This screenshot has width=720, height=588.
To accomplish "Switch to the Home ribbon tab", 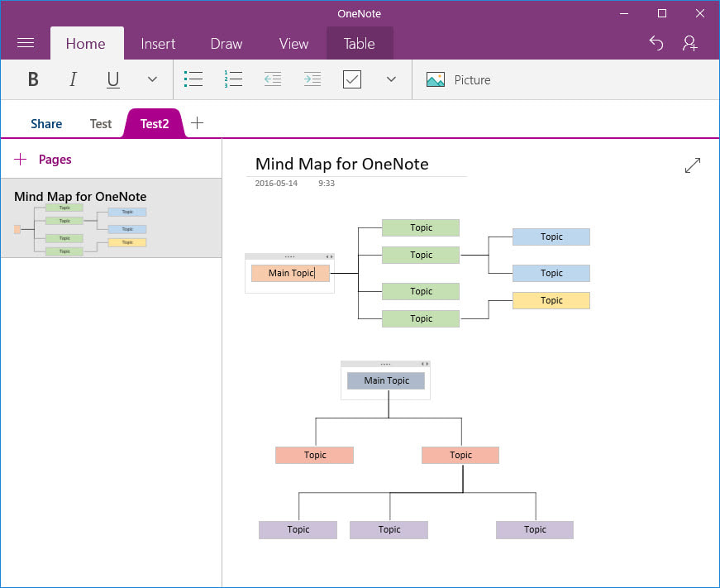I will click(86, 43).
